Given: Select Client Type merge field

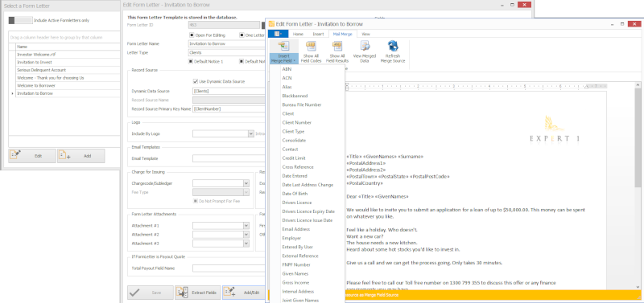Looking at the screenshot, I should [308, 132].
